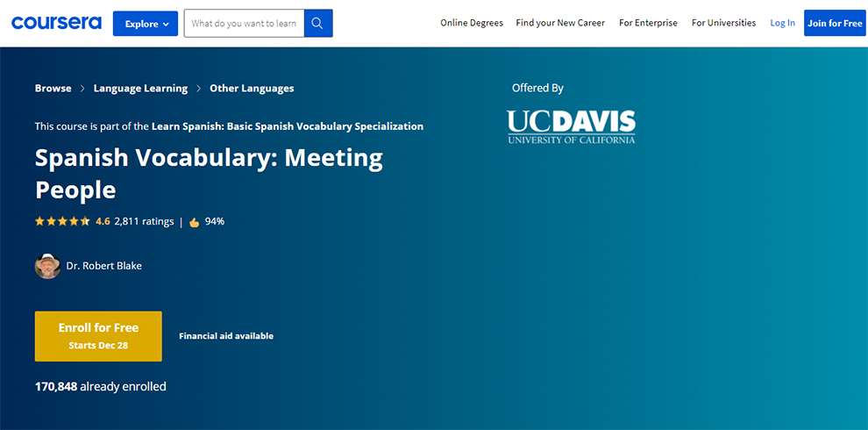The width and height of the screenshot is (868, 430).
Task: Click the 94% approval value
Action: (215, 222)
